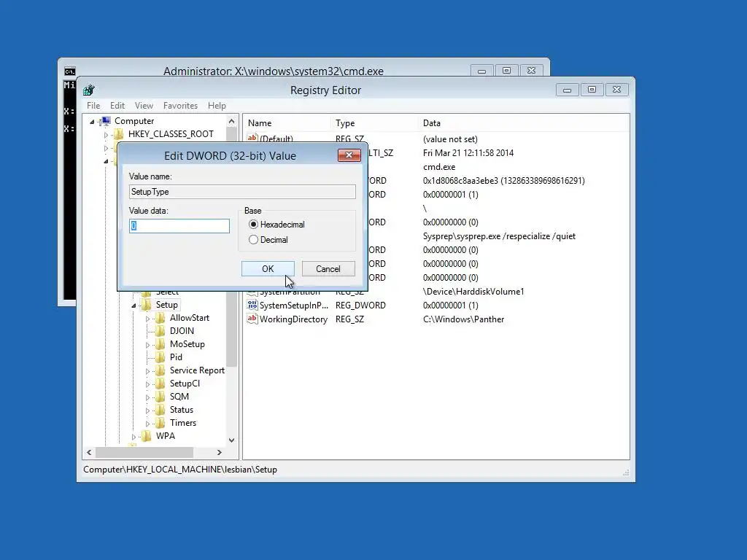Click the tree pane scroll down arrow
747x560 pixels.
pos(231,440)
